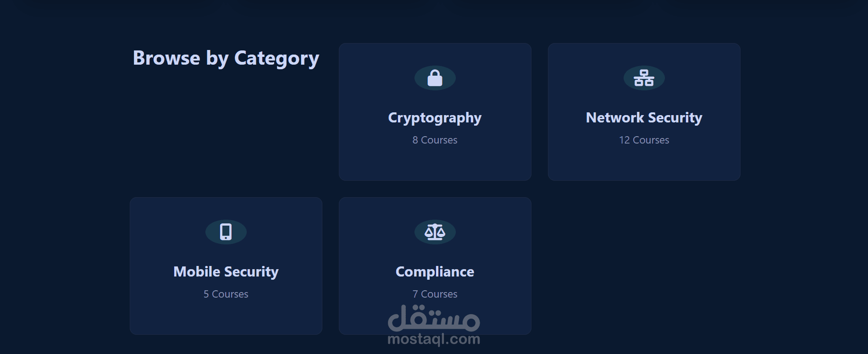Image resolution: width=868 pixels, height=354 pixels.
Task: Select the Compliance category title
Action: tap(435, 272)
